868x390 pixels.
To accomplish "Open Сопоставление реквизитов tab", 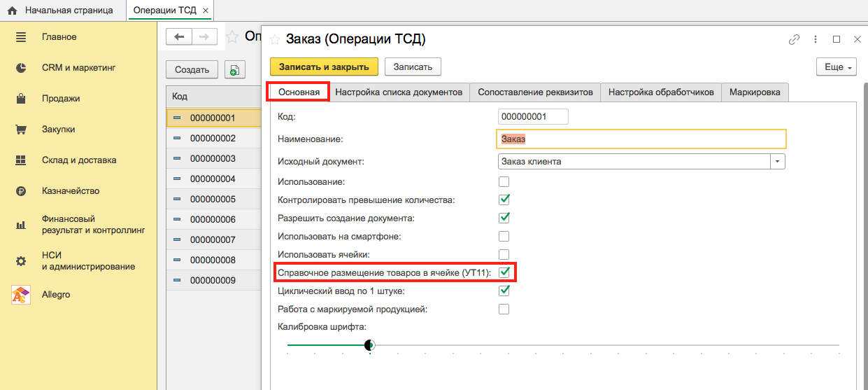I will click(x=535, y=92).
